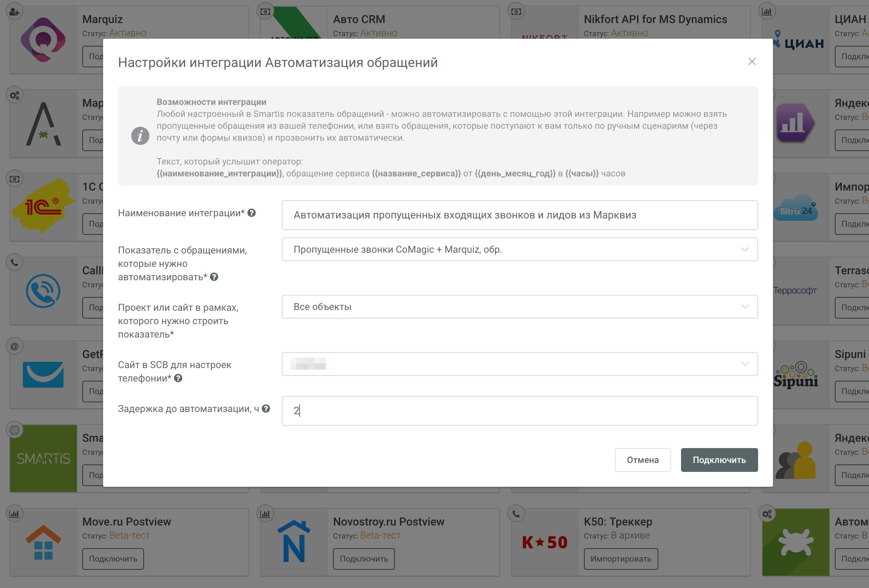Click the Novostroy.ru N logo

click(x=294, y=541)
